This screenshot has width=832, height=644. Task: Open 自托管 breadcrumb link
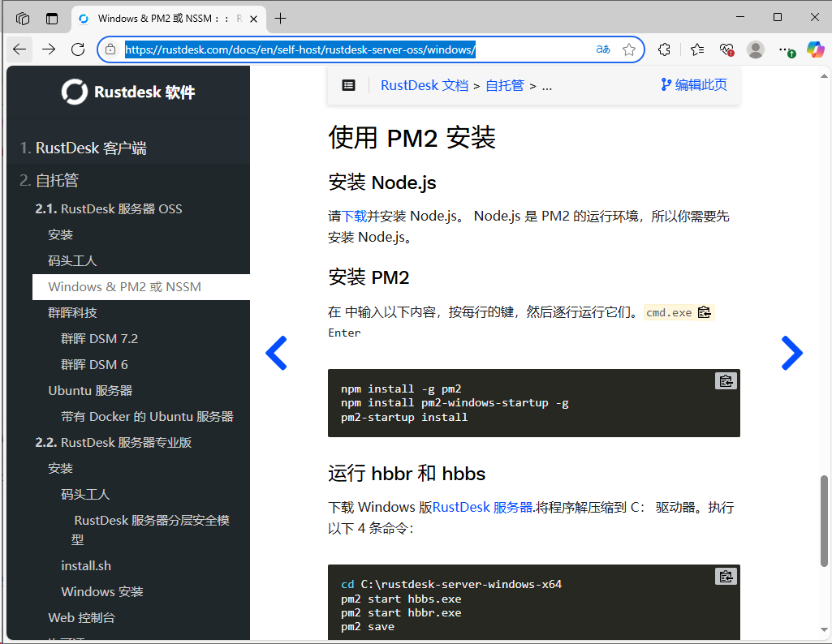[x=505, y=85]
